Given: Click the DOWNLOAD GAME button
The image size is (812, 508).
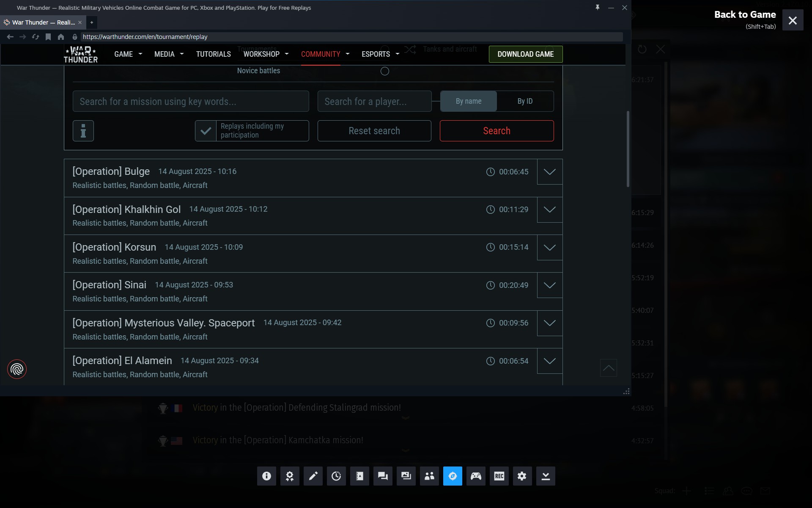Looking at the screenshot, I should pos(526,54).
